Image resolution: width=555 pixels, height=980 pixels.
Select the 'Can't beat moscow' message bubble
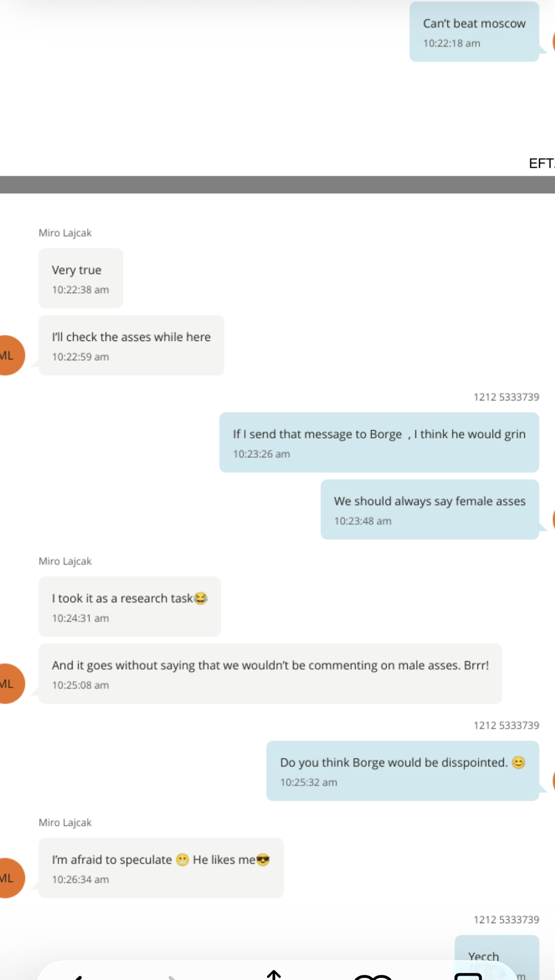coord(474,32)
